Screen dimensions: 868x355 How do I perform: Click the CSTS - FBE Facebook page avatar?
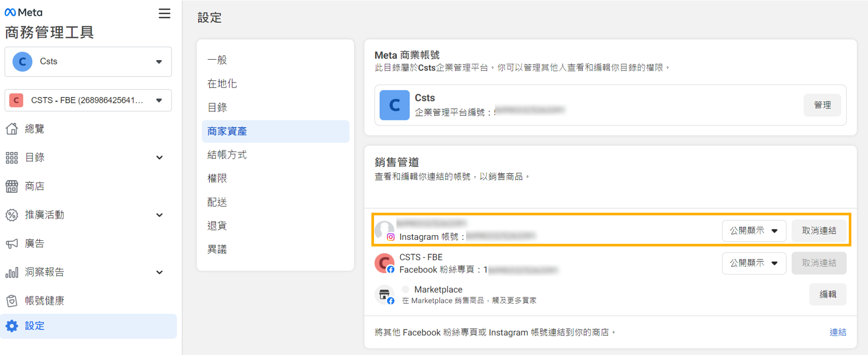click(384, 263)
